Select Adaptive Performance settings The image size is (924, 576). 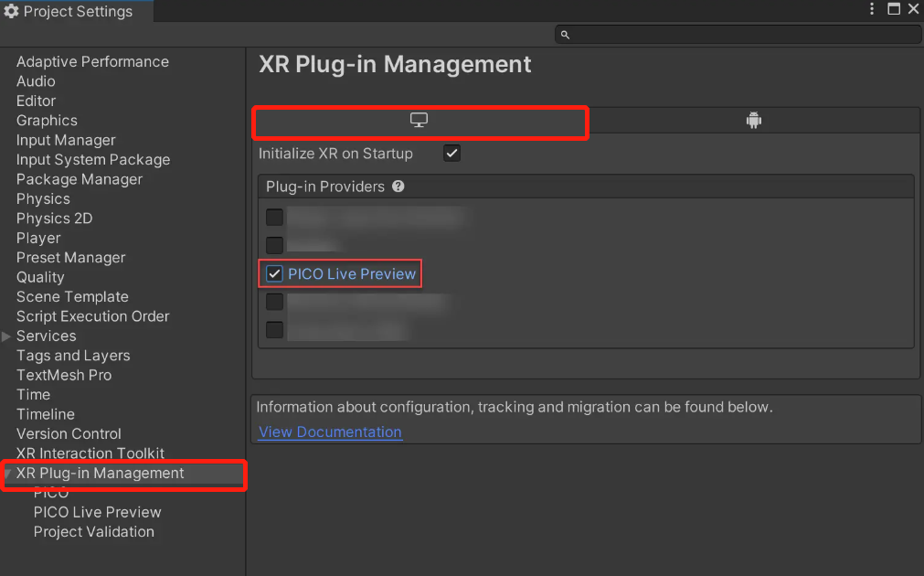click(92, 61)
